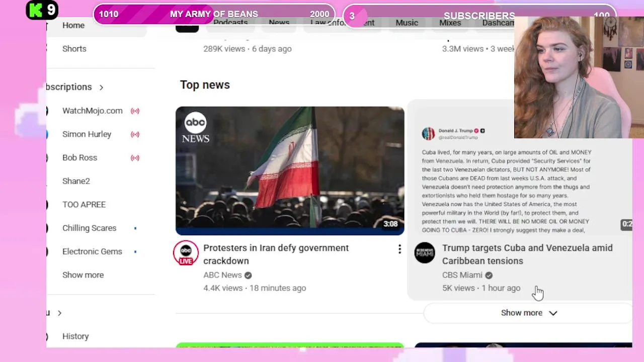Screen dimensions: 644x362
Task: Click live indicator next to Simon Hurley
Action: (x=135, y=134)
